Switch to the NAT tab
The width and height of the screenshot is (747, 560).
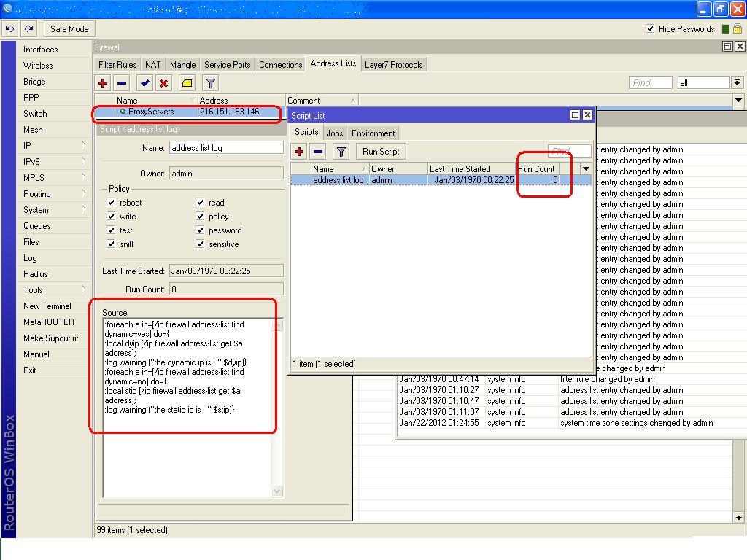153,65
